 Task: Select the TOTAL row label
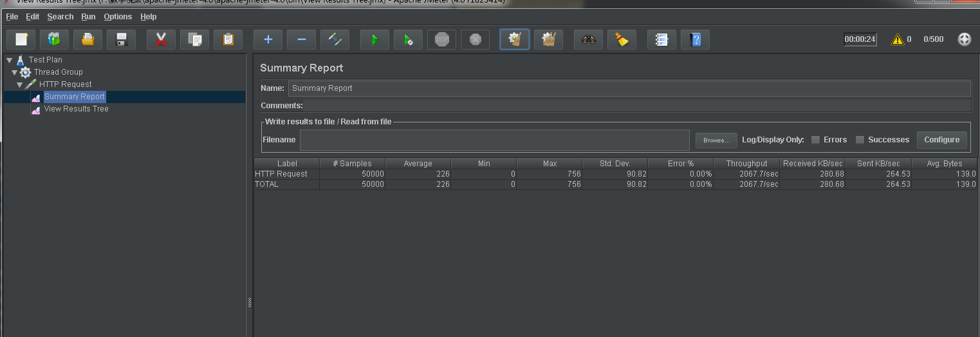pos(267,184)
